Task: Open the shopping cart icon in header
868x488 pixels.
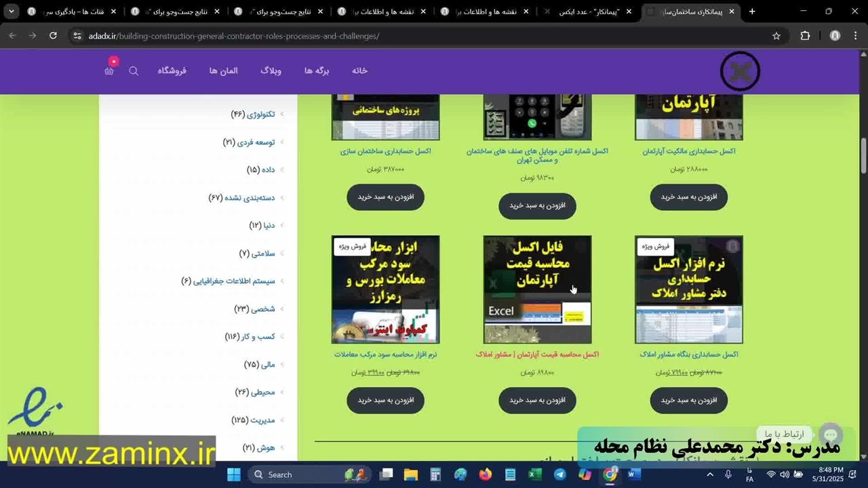Action: tap(109, 70)
